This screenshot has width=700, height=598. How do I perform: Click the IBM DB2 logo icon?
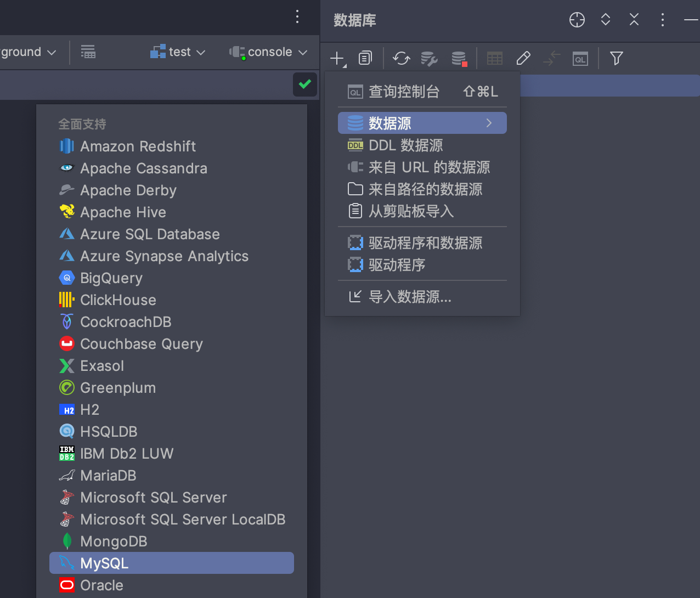[x=67, y=453]
